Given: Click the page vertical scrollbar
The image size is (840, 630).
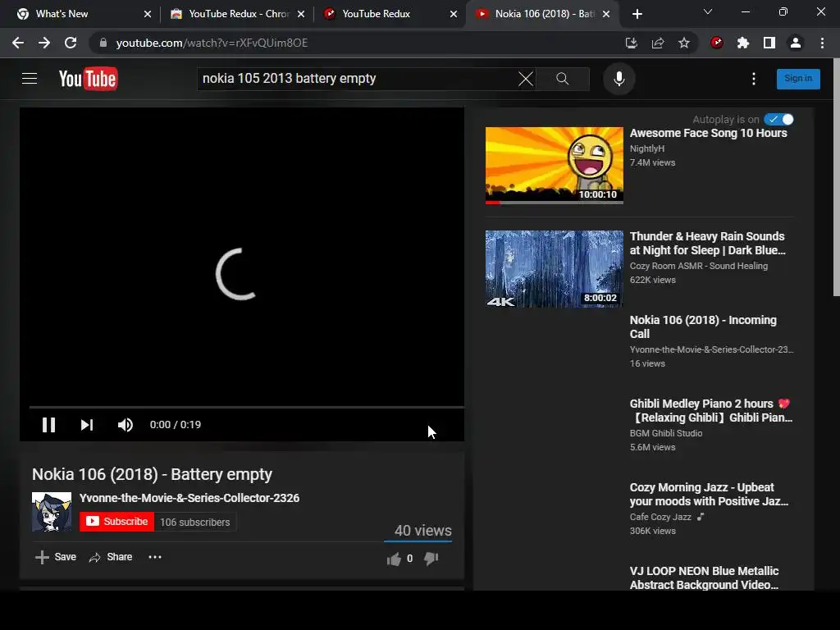Looking at the screenshot, I should tap(836, 177).
